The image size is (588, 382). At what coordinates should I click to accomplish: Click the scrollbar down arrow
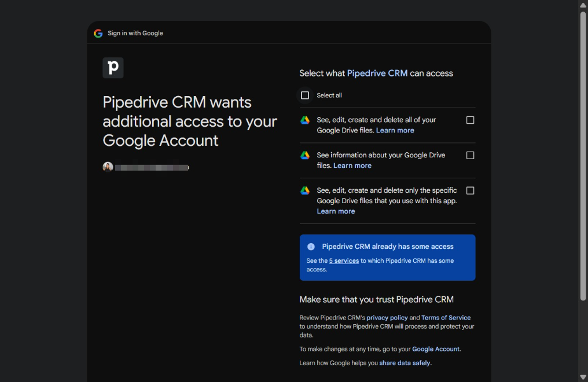pos(583,377)
